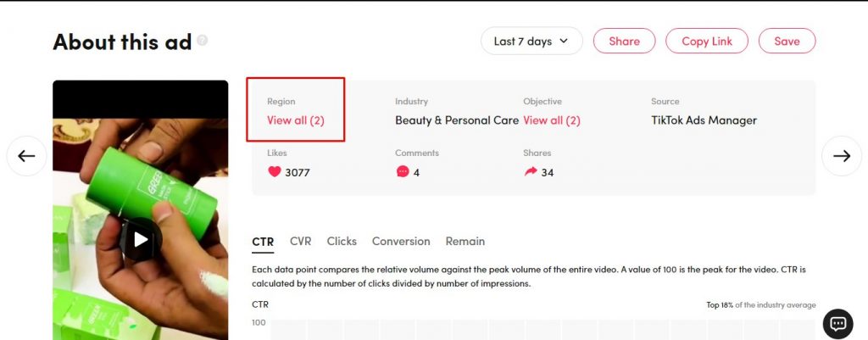Select the CTR tab
Viewport: 868px width, 340px height.
click(263, 242)
